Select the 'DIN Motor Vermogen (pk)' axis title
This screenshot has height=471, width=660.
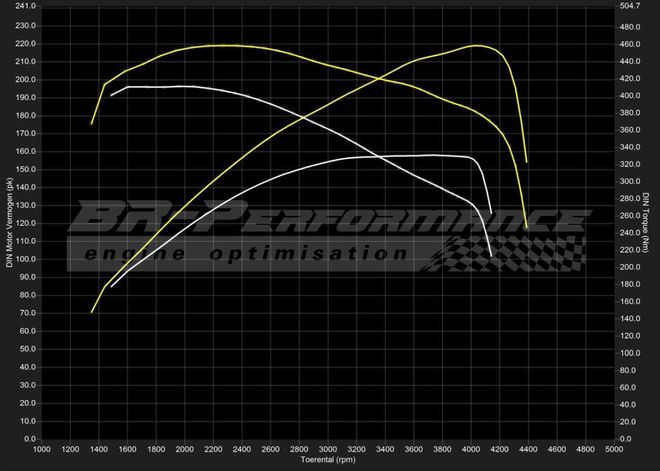[9, 222]
